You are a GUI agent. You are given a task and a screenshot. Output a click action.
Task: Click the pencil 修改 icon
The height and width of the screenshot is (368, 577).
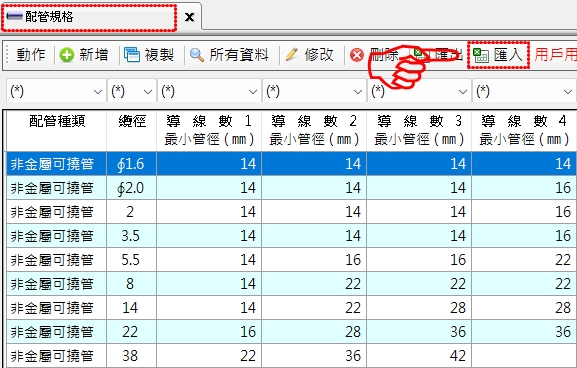click(x=291, y=55)
